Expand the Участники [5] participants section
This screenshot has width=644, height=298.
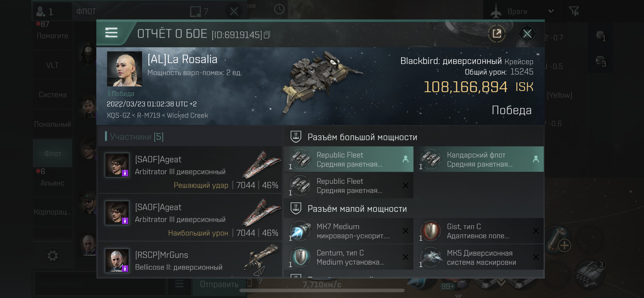[137, 137]
